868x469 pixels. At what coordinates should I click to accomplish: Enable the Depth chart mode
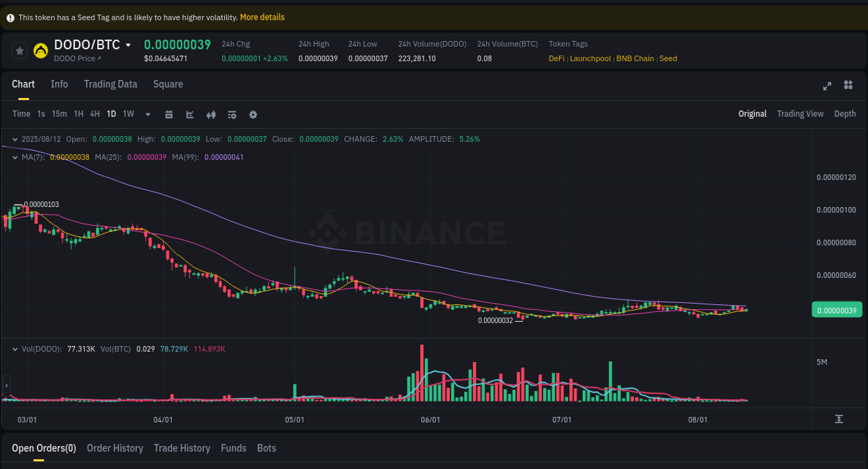coord(845,113)
